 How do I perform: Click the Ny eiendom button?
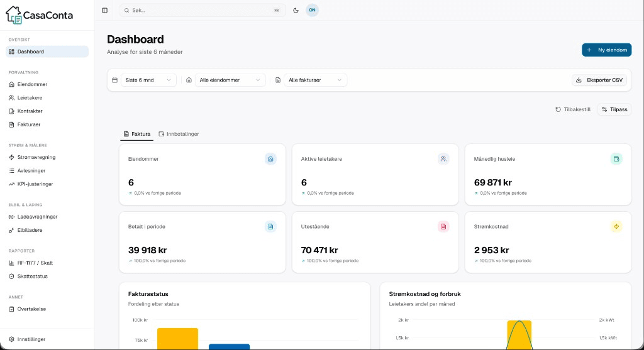pos(607,50)
